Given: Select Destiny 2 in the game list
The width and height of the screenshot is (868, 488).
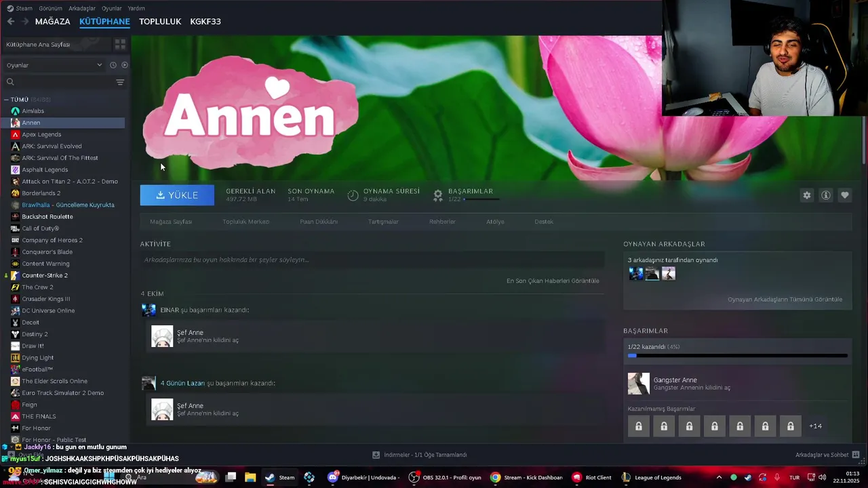Looking at the screenshot, I should coord(35,334).
